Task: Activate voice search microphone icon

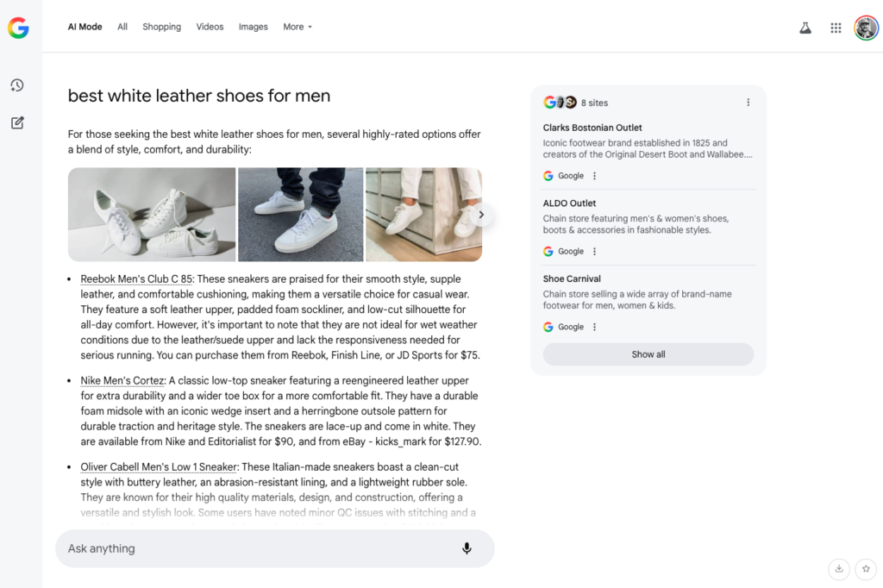Action: pyautogui.click(x=467, y=548)
